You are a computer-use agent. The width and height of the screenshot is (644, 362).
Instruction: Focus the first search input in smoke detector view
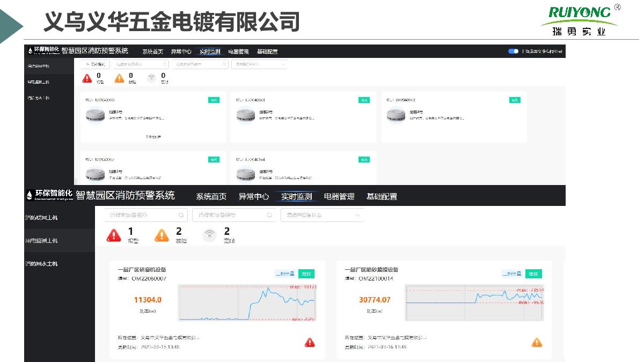pos(141,64)
